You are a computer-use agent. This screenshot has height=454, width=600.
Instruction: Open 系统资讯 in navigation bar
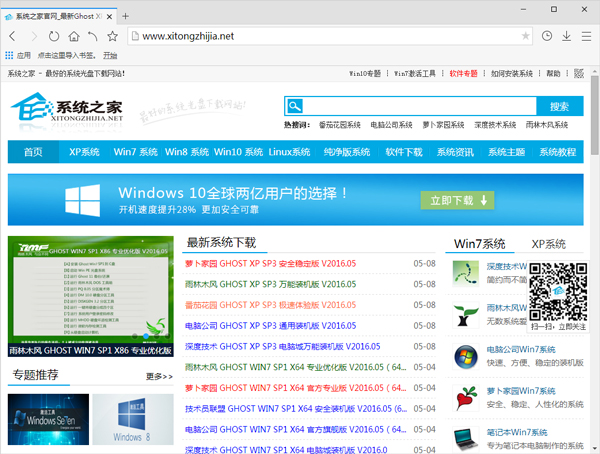pyautogui.click(x=455, y=152)
